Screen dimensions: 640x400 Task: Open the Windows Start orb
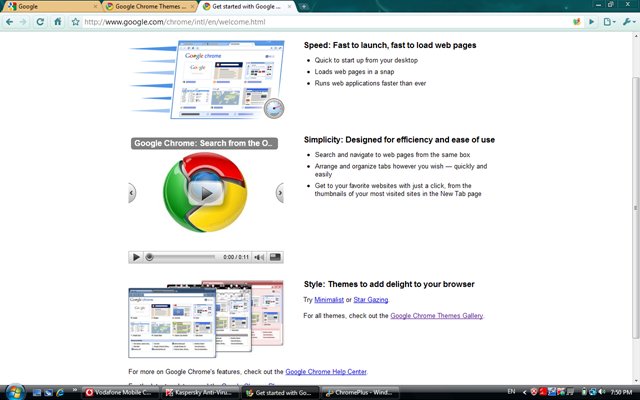click(15, 392)
